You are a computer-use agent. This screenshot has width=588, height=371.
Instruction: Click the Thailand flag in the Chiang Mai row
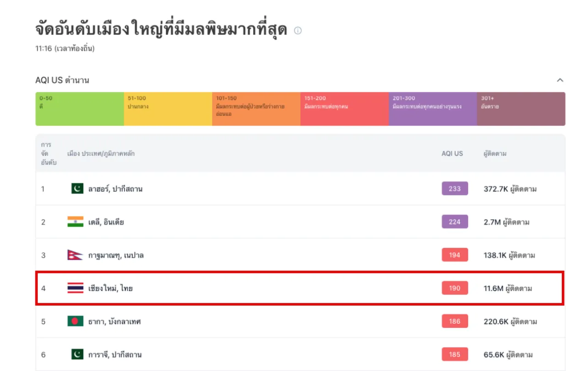(x=75, y=288)
